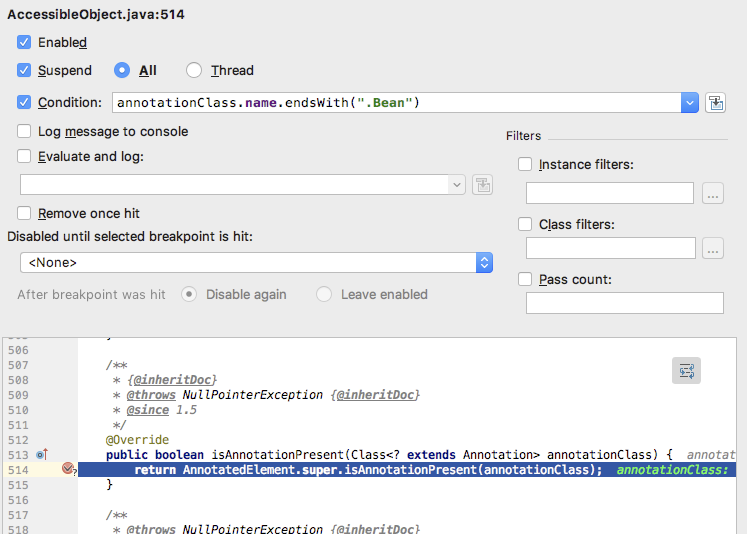
Task: Enable the Instance filters checkbox
Action: point(525,164)
